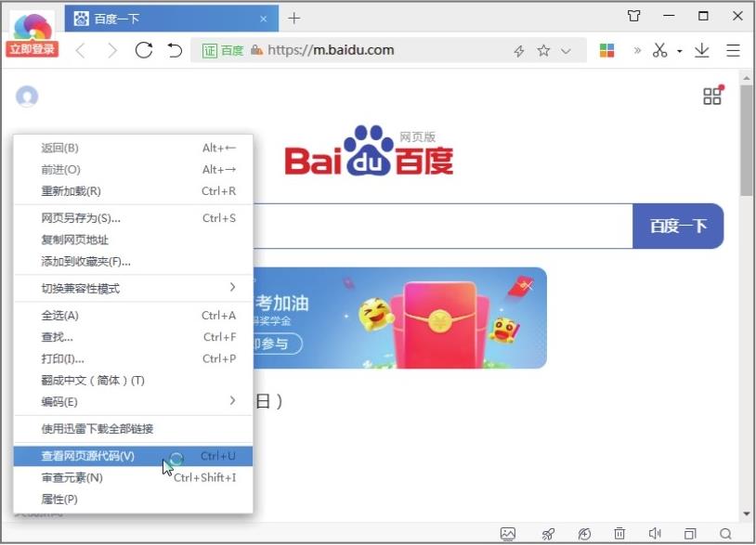This screenshot has height=545, width=756.
Task: Select 属性(P) from the context menu
Action: [133, 500]
